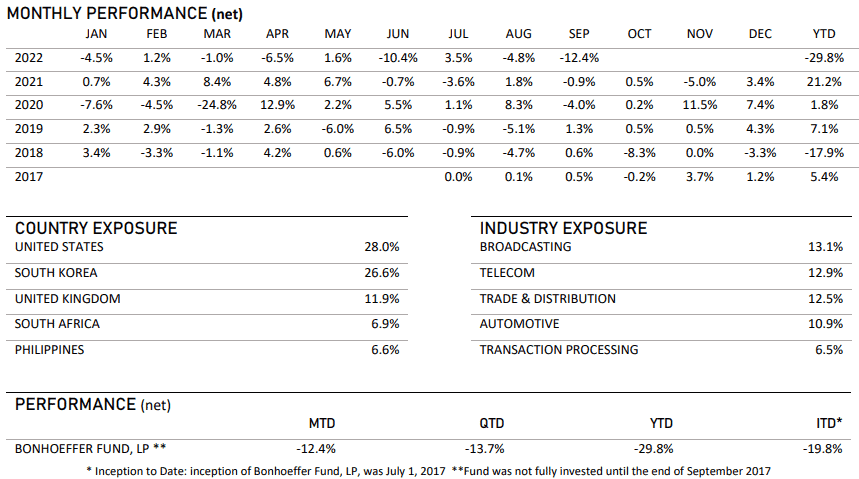Click the DEC column header
Viewport: 859px width, 479px height.
click(760, 34)
